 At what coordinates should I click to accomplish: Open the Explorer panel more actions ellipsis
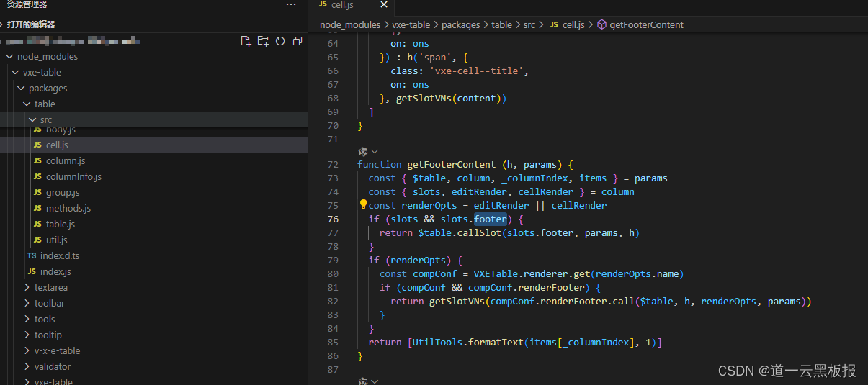tap(291, 5)
